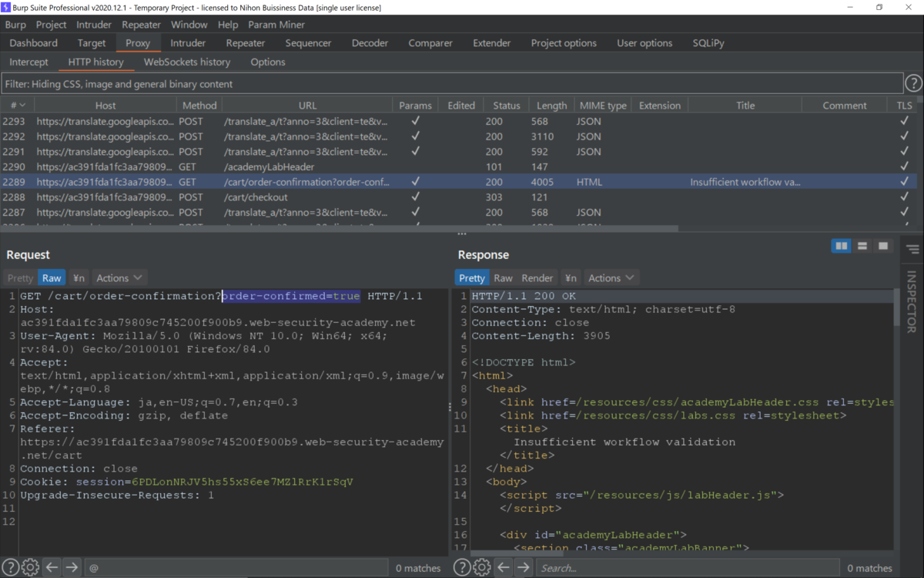Sort by Status column header
The height and width of the screenshot is (578, 924).
point(507,105)
